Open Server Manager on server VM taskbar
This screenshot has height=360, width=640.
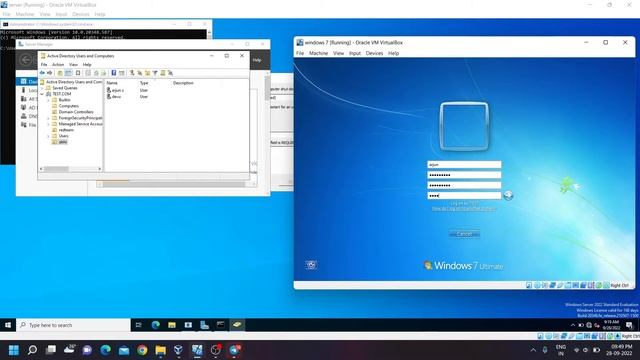pos(204,325)
